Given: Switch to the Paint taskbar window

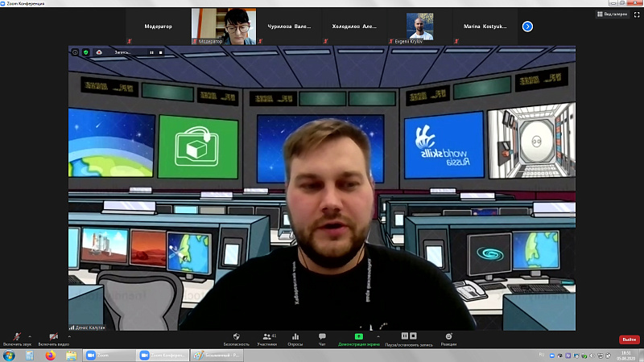Looking at the screenshot, I should (217, 355).
